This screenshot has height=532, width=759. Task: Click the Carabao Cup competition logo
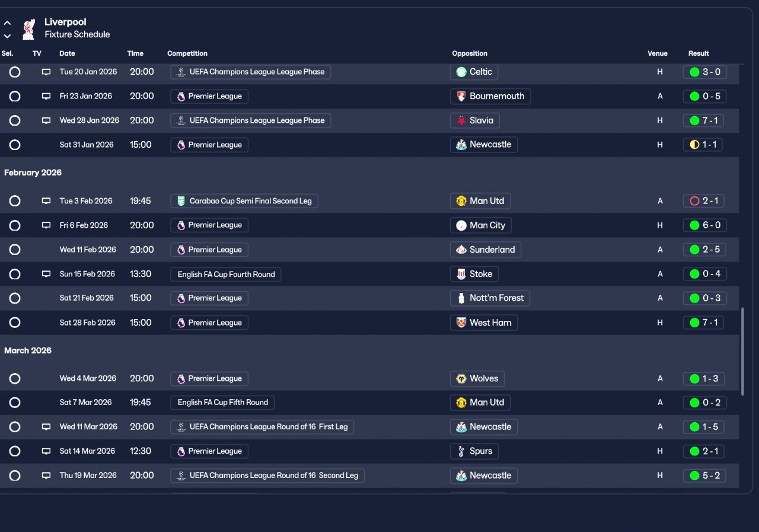coord(181,201)
